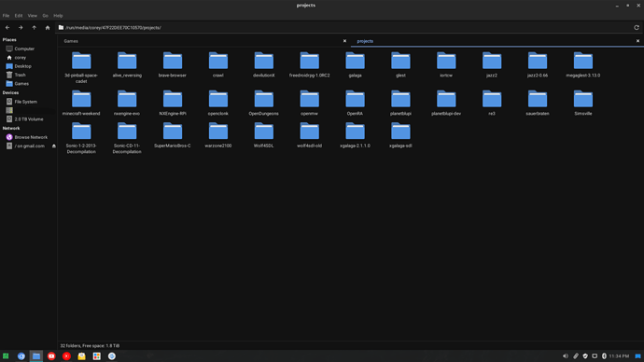
Task: Open the View menu
Action: tap(32, 16)
